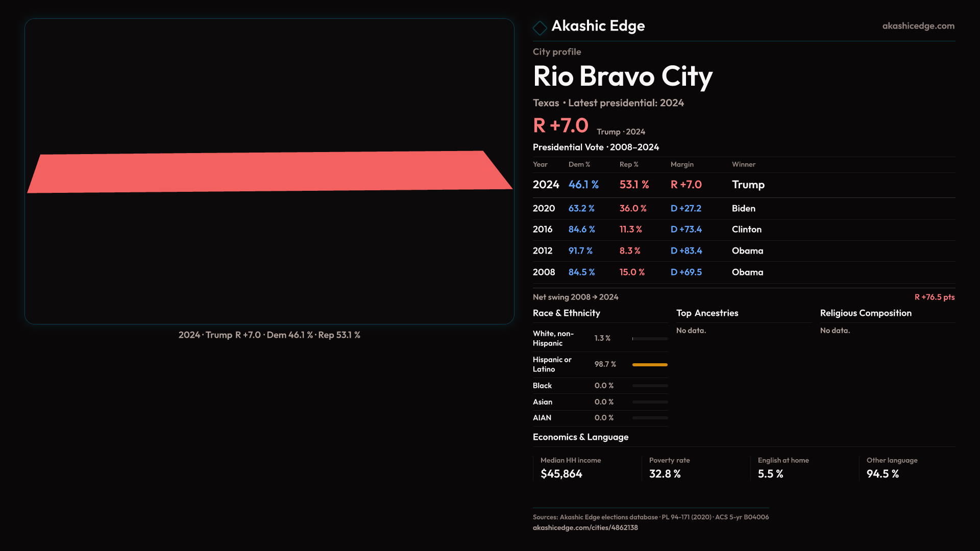Click the 2008 Obama D +69.5 row
This screenshot has width=980, height=551.
[743, 272]
